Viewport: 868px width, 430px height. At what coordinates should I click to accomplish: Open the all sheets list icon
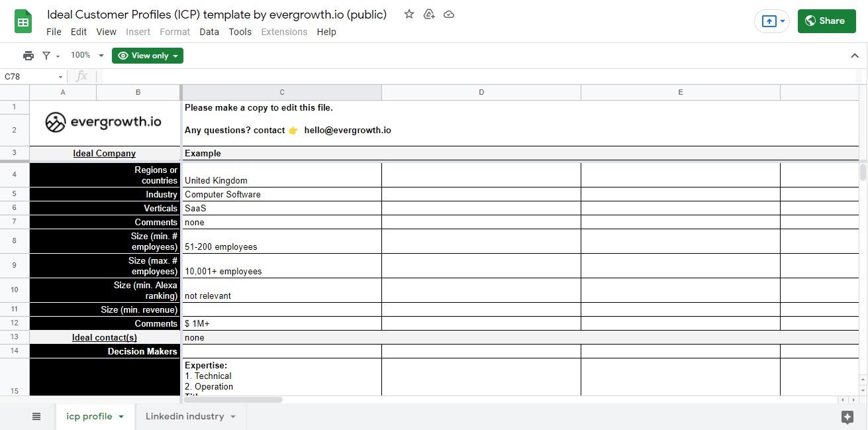point(36,417)
